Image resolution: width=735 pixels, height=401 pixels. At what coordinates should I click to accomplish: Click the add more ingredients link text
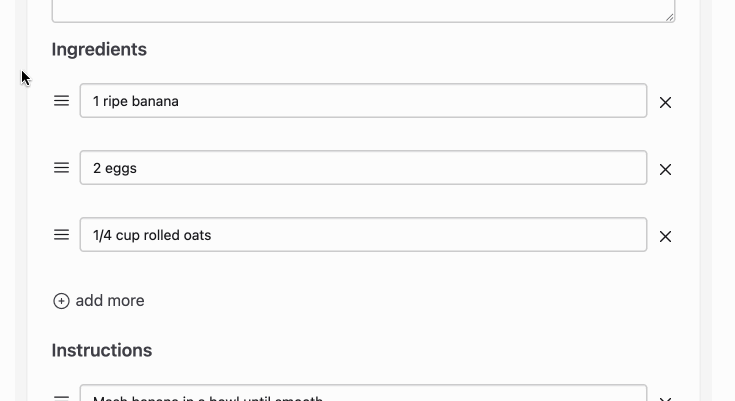tap(110, 301)
